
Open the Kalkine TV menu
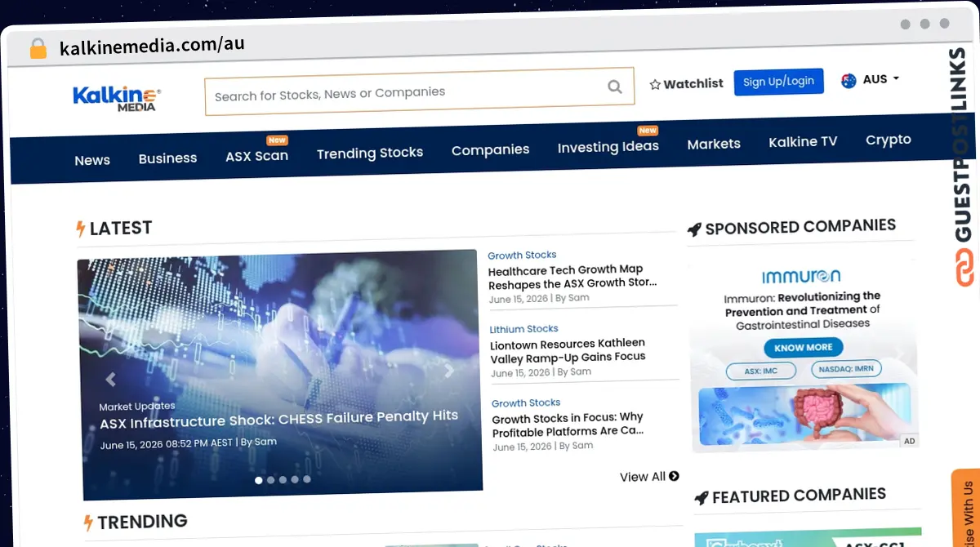803,142
